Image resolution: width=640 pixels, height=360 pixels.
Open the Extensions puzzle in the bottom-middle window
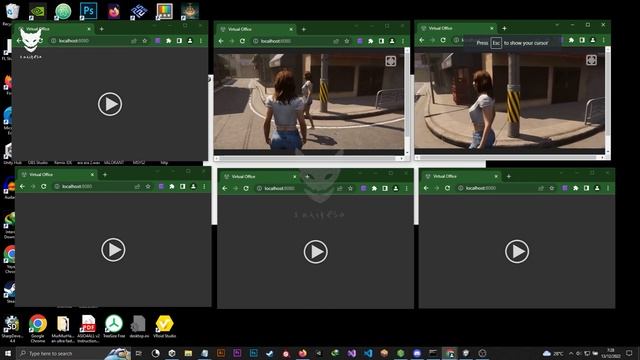pyautogui.click(x=374, y=189)
